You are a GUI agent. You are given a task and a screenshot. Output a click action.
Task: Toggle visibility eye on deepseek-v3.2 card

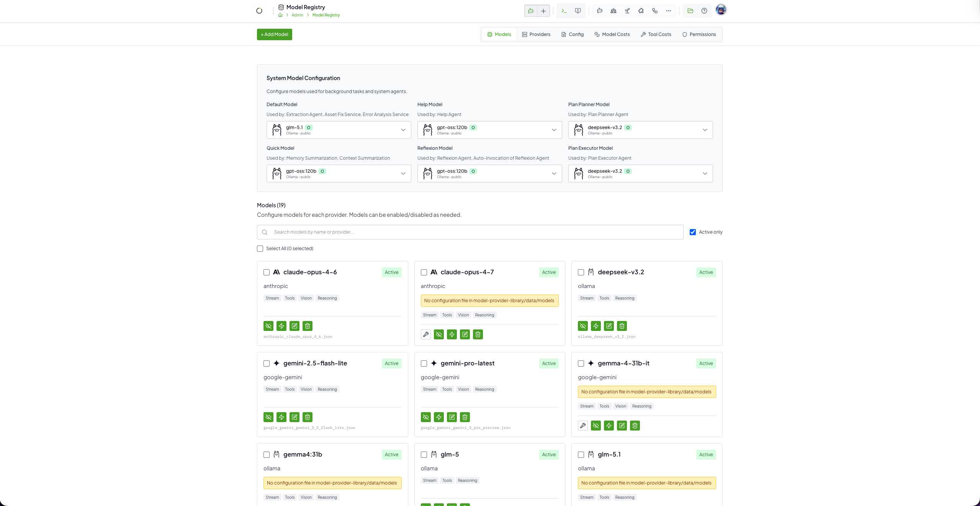coord(583,326)
